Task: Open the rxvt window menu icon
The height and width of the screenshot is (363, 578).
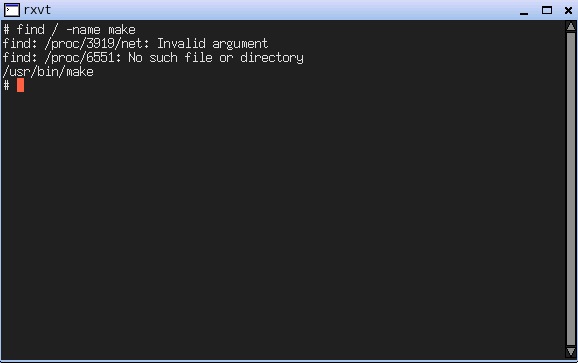Action: 11,10
